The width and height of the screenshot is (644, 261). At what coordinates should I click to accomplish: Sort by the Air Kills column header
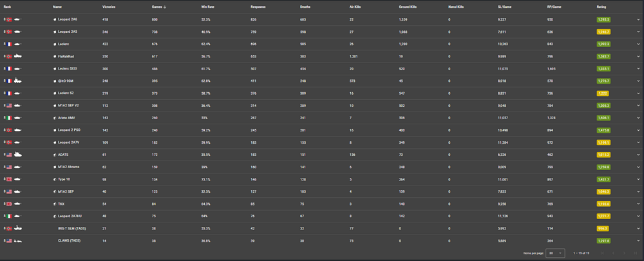355,7
